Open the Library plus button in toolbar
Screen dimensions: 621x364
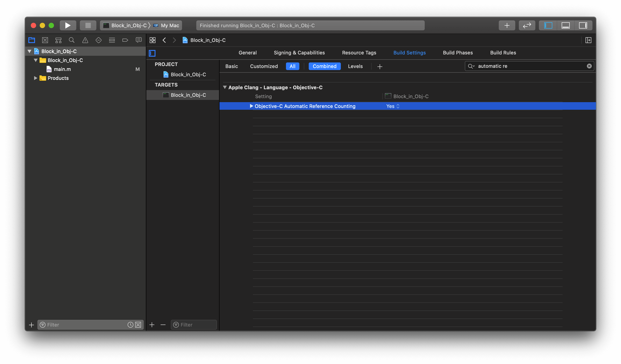click(507, 25)
